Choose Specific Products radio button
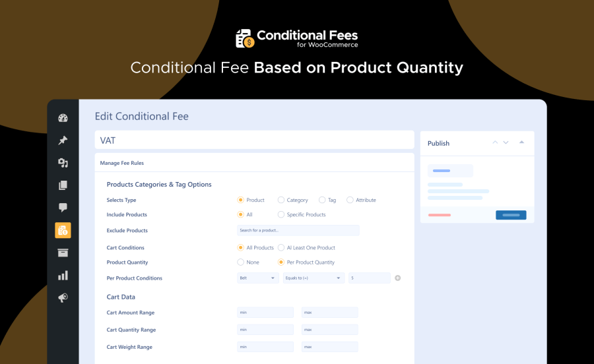Viewport: 594px width, 364px height. tap(281, 214)
